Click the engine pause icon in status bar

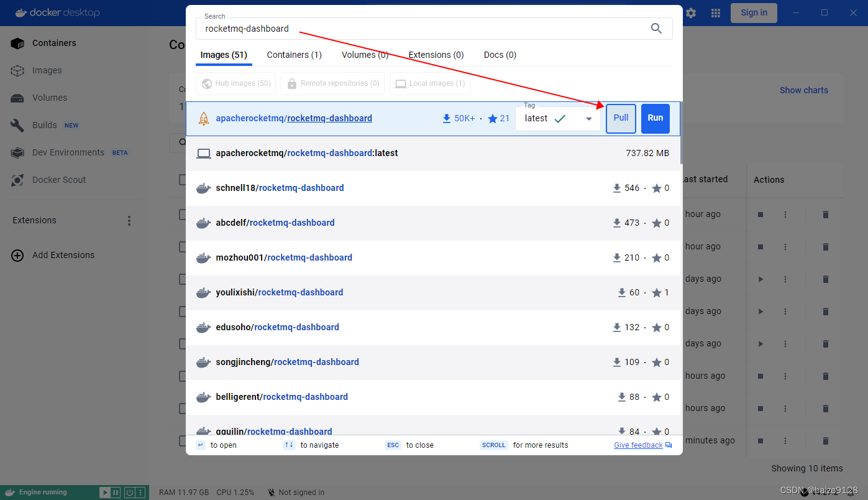[x=115, y=493]
